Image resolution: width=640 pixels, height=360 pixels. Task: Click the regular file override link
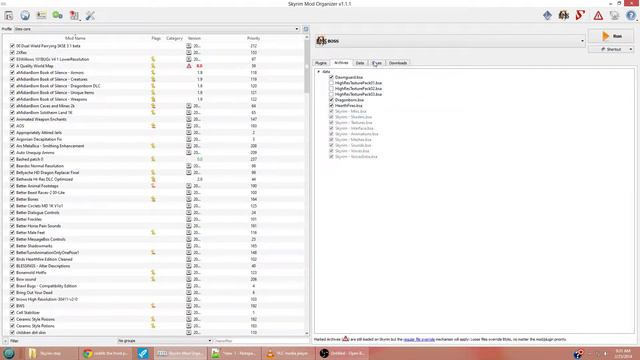coord(419,339)
